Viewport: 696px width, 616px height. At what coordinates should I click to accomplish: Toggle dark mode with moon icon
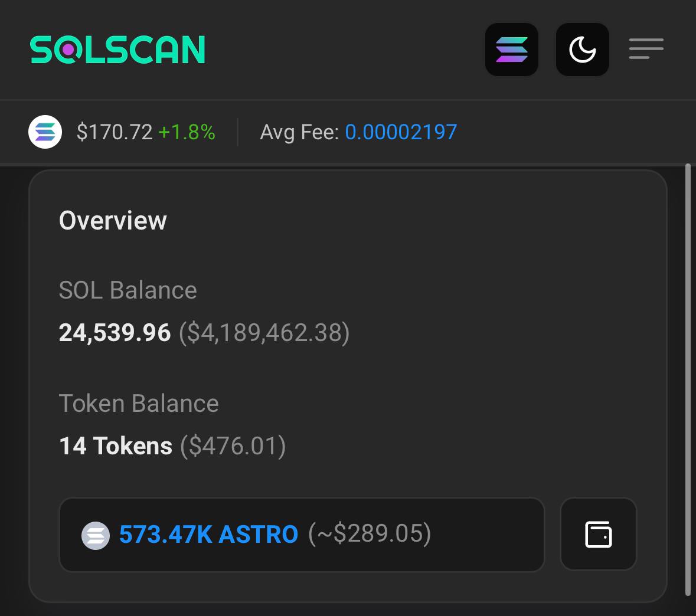(x=583, y=49)
